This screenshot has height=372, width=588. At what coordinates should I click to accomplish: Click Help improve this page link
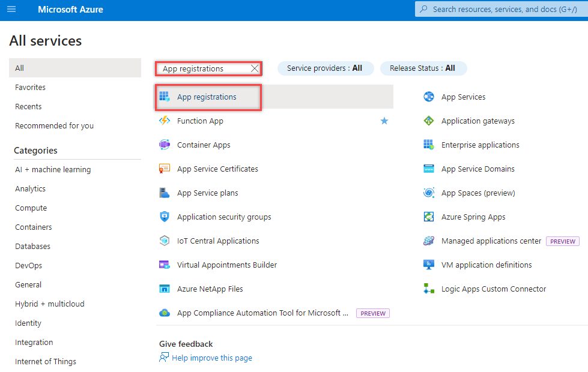click(x=212, y=358)
